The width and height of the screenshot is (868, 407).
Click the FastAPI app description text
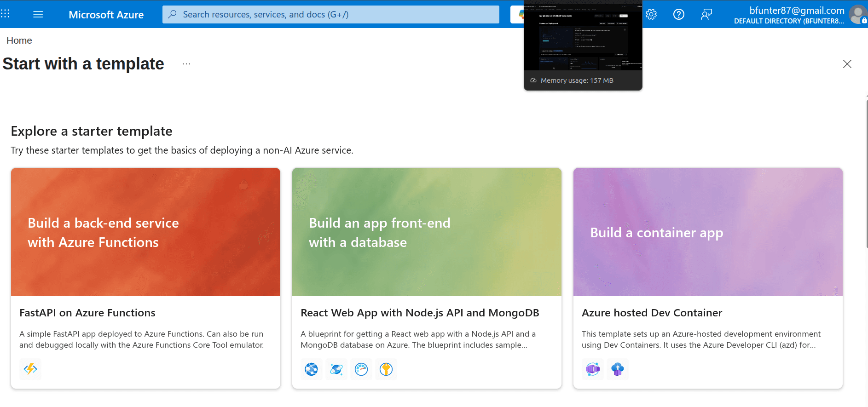(x=142, y=339)
